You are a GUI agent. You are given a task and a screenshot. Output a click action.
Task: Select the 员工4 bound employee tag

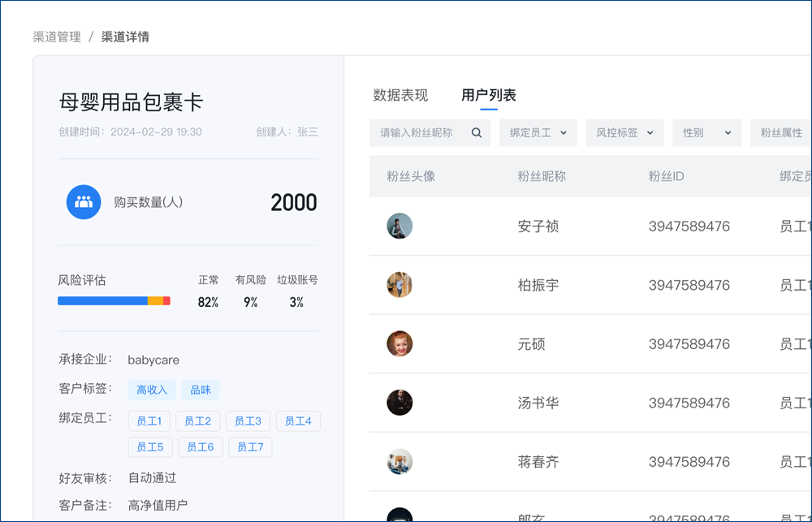298,421
